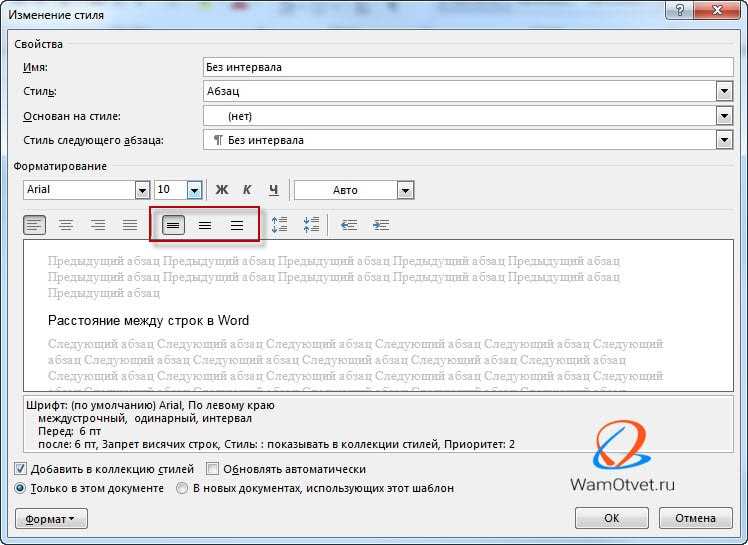This screenshot has height=545, width=748.
Task: Open 'Основан на стиле' dropdown list
Action: coord(724,115)
